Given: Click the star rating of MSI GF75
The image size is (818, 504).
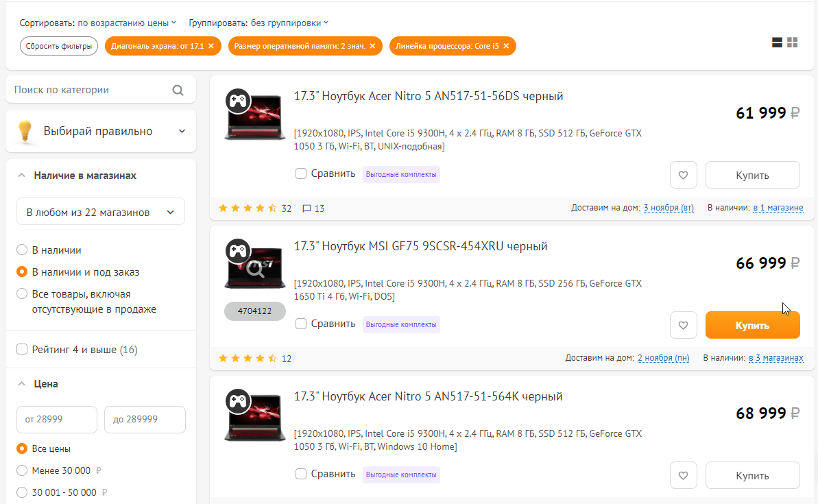Looking at the screenshot, I should click(x=248, y=359).
